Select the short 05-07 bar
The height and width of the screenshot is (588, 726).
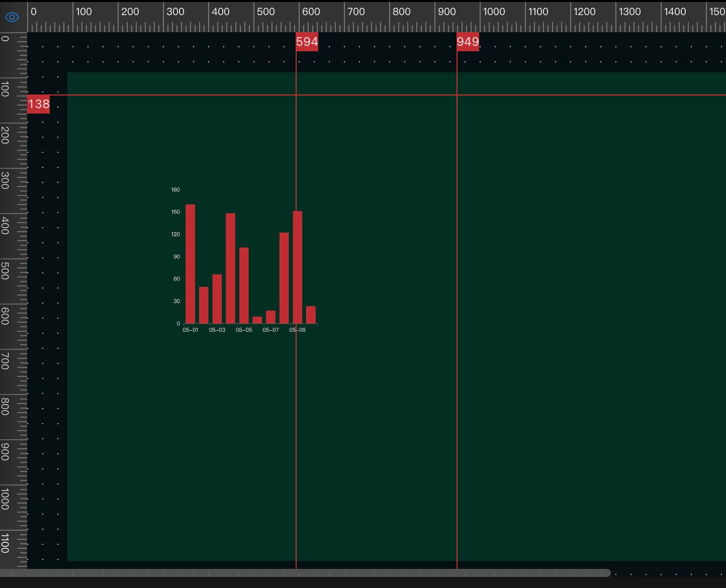pos(271,317)
